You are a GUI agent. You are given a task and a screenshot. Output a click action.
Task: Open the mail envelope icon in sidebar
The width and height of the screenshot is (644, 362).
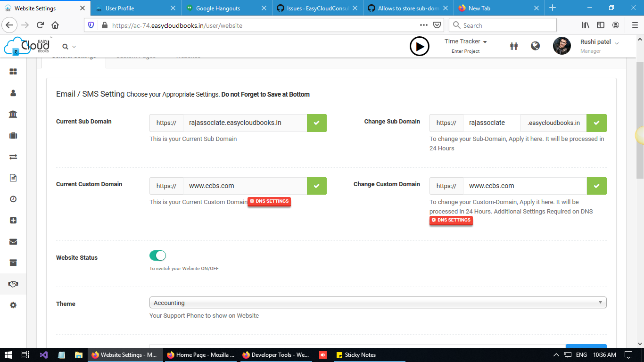coord(13,241)
